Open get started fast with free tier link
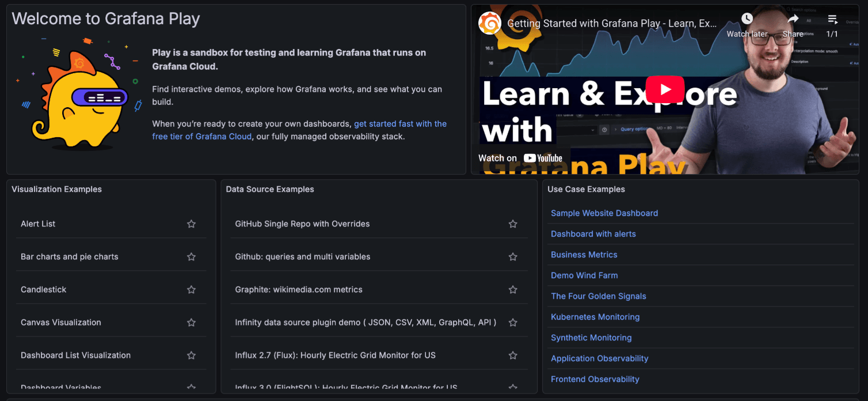 coord(299,130)
